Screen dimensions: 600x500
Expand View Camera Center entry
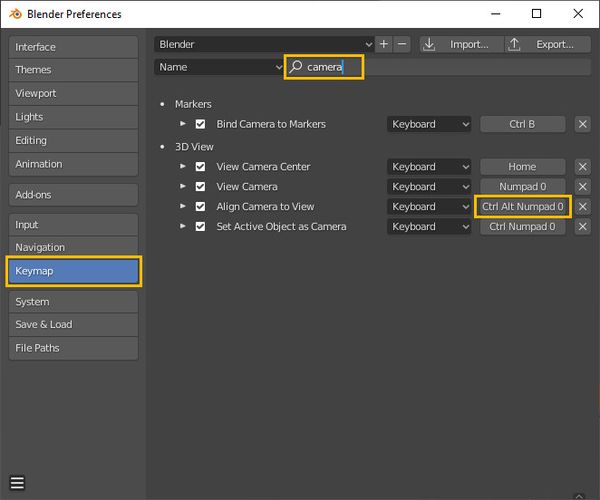[183, 166]
